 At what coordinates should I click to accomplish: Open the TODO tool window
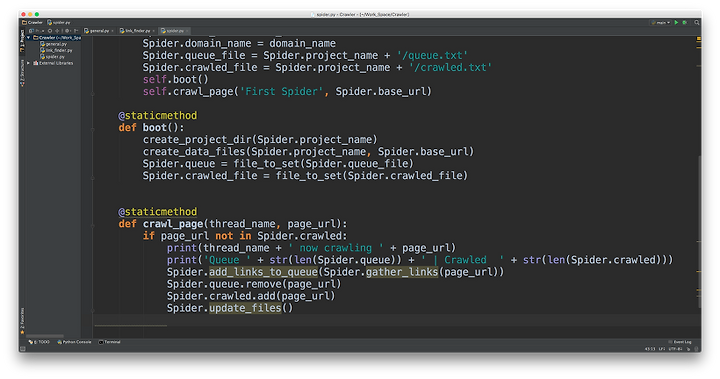39,342
